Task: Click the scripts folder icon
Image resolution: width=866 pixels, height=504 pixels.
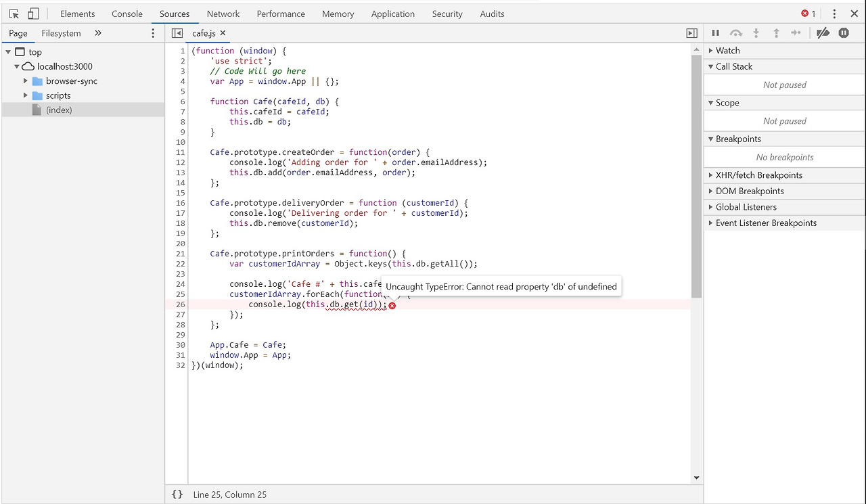Action: point(37,95)
